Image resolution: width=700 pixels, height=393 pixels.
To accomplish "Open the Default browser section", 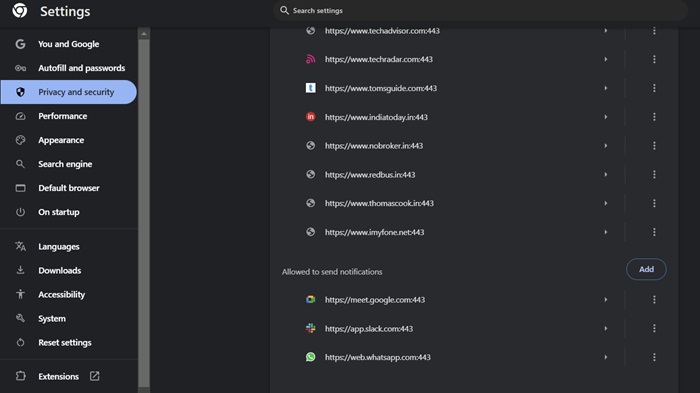I will coord(68,188).
